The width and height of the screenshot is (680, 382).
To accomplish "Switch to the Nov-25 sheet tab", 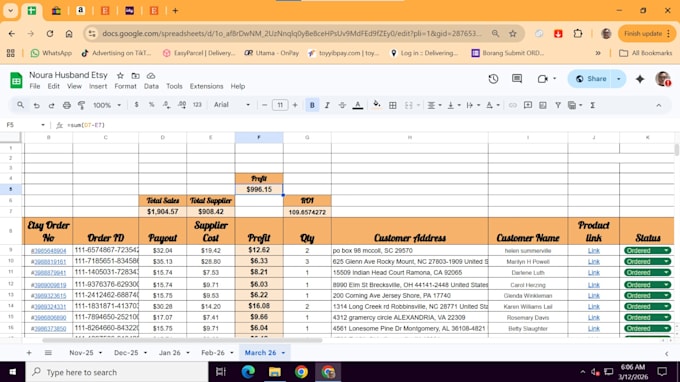I will pos(81,353).
